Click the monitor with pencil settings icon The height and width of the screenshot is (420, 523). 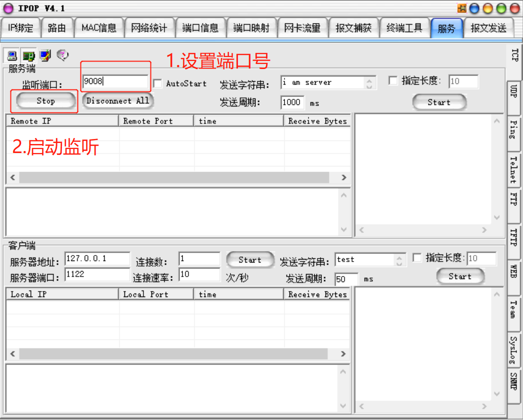click(x=45, y=55)
